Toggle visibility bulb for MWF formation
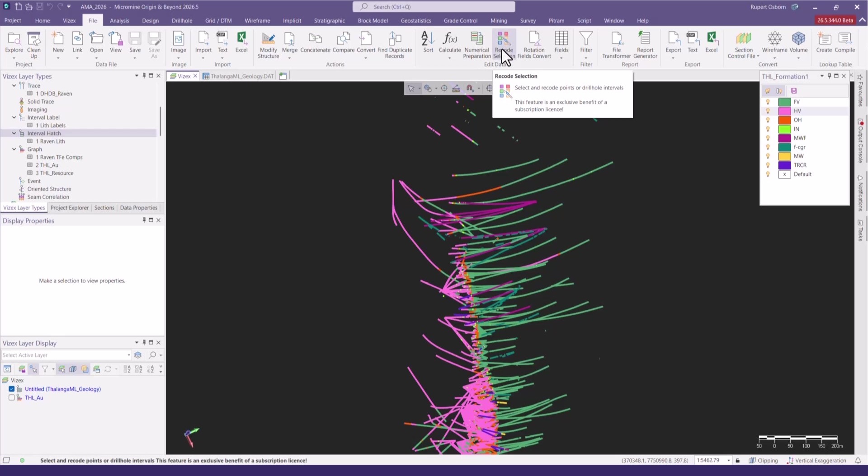Screen dimensions: 868x476 click(x=768, y=138)
